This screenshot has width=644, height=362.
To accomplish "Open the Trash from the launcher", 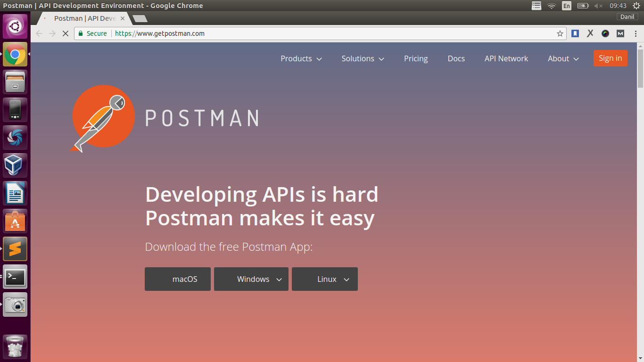I will [x=15, y=346].
